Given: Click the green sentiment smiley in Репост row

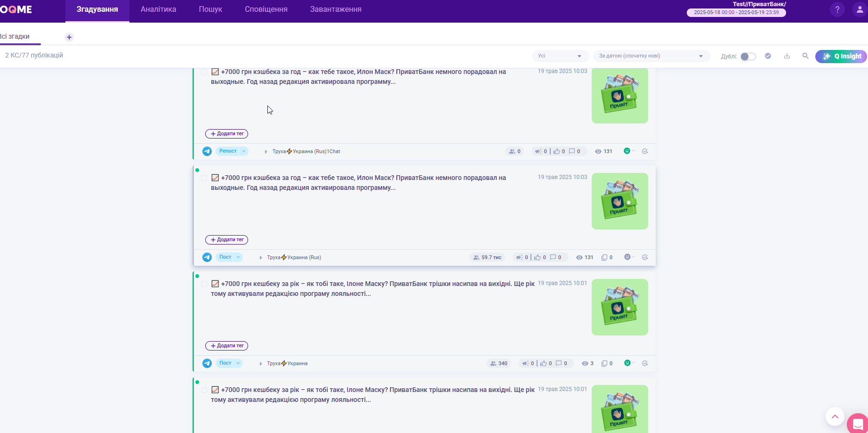Looking at the screenshot, I should click(x=627, y=151).
